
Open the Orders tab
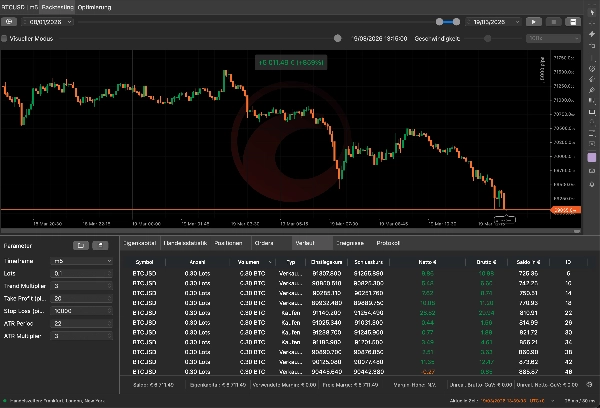pyautogui.click(x=264, y=243)
